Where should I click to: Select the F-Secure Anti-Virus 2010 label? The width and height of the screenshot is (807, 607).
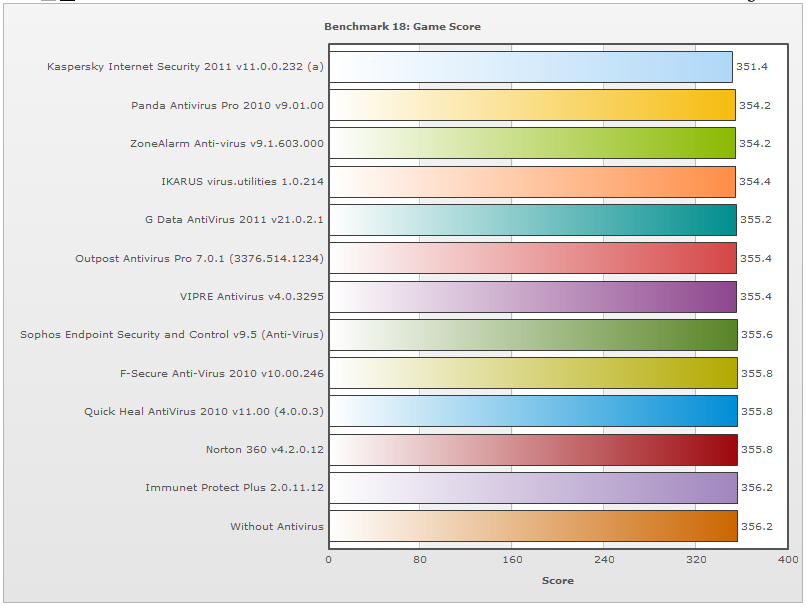tap(222, 374)
